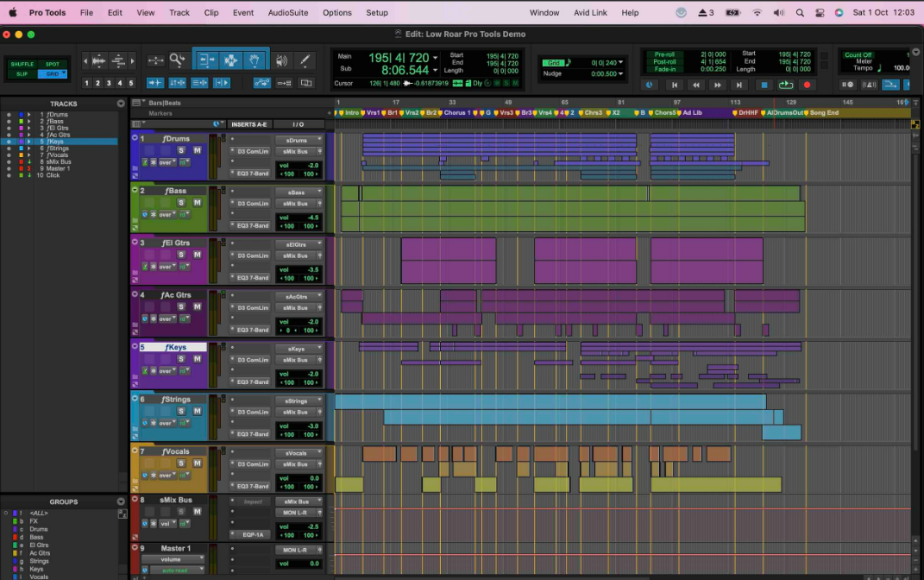Mute the fAc Gtrs track
The height and width of the screenshot is (580, 924).
tap(197, 306)
